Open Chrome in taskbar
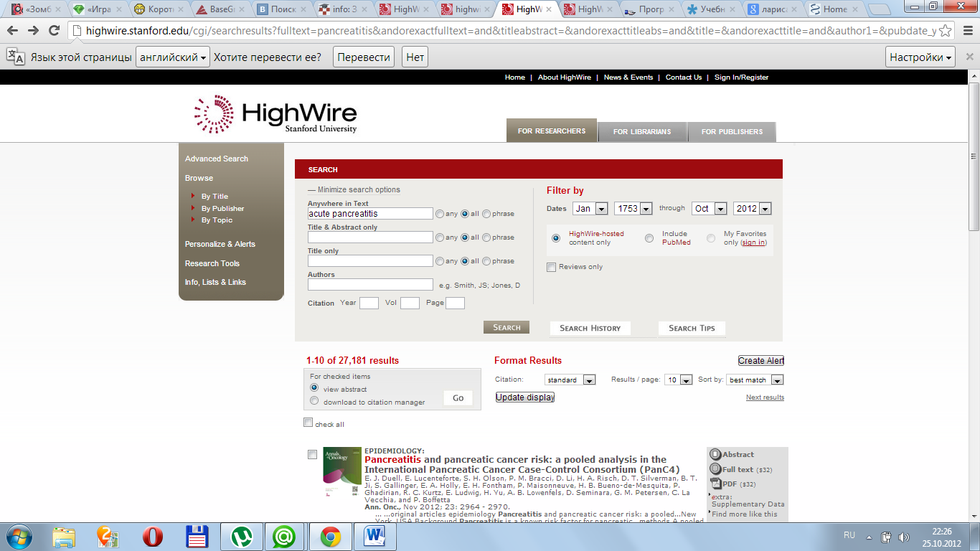The width and height of the screenshot is (980, 551). [330, 536]
